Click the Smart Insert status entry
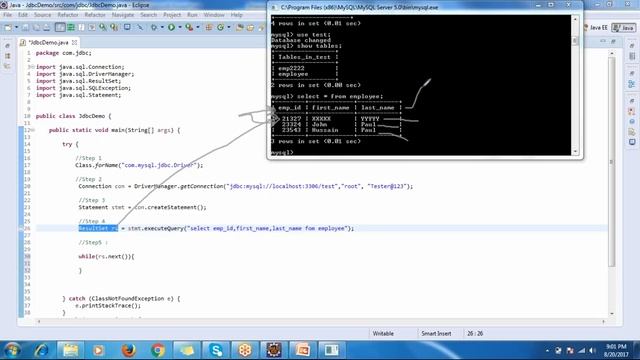This screenshot has height=360, width=640. point(436,333)
